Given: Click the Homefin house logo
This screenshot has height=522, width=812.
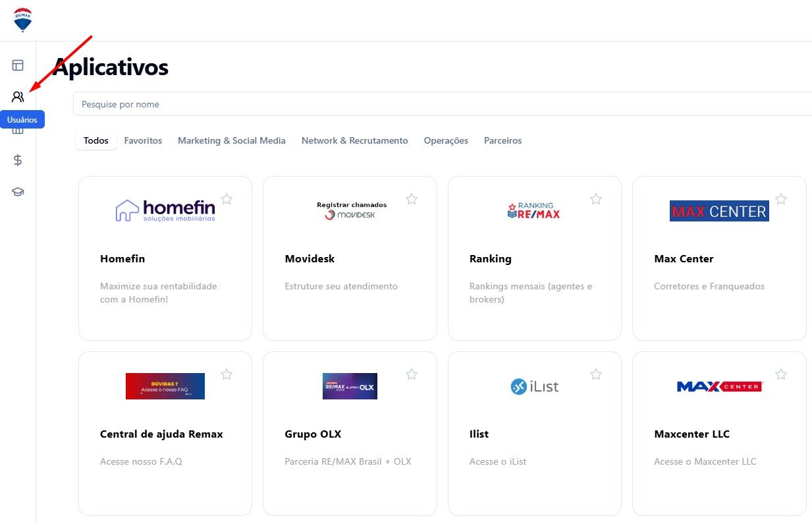Looking at the screenshot, I should pos(165,211).
